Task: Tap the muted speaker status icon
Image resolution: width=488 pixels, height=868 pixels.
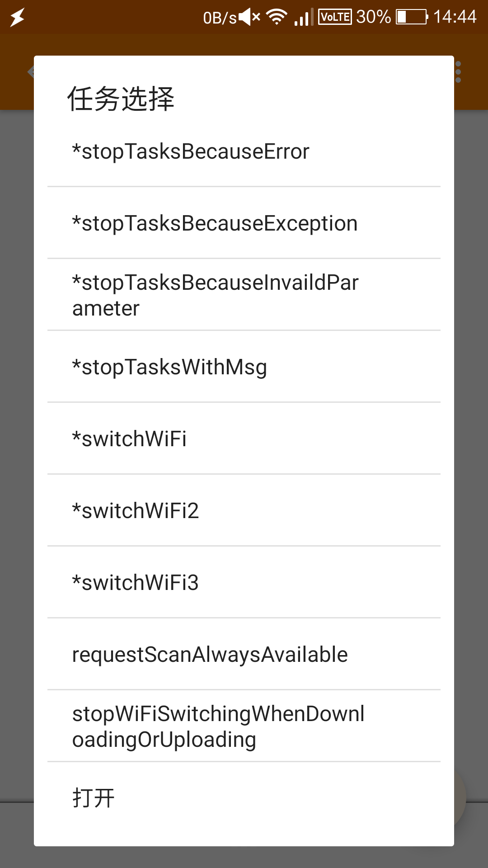Action: 249,17
